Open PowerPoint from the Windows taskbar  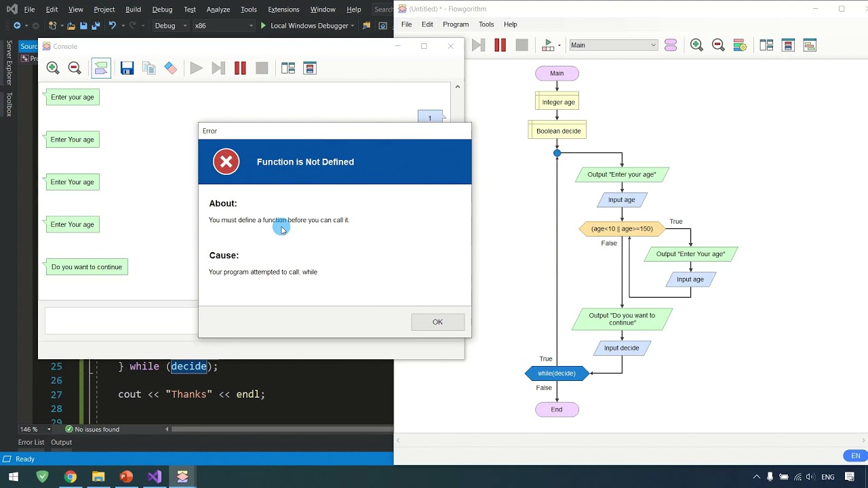point(126,476)
